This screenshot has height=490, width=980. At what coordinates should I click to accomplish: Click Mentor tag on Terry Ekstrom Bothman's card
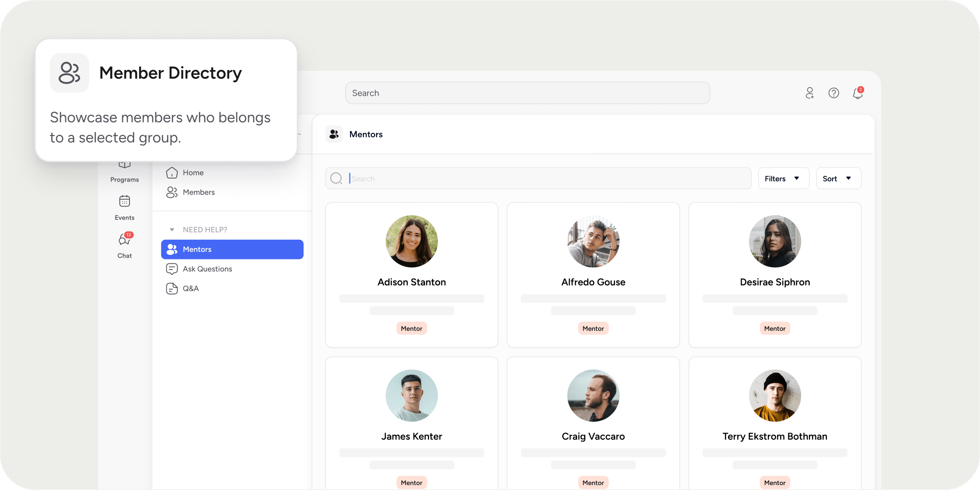[x=775, y=483]
